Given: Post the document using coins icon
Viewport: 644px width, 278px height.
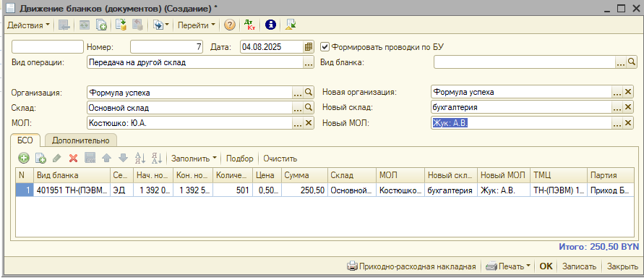Looking at the screenshot, I should click(121, 25).
